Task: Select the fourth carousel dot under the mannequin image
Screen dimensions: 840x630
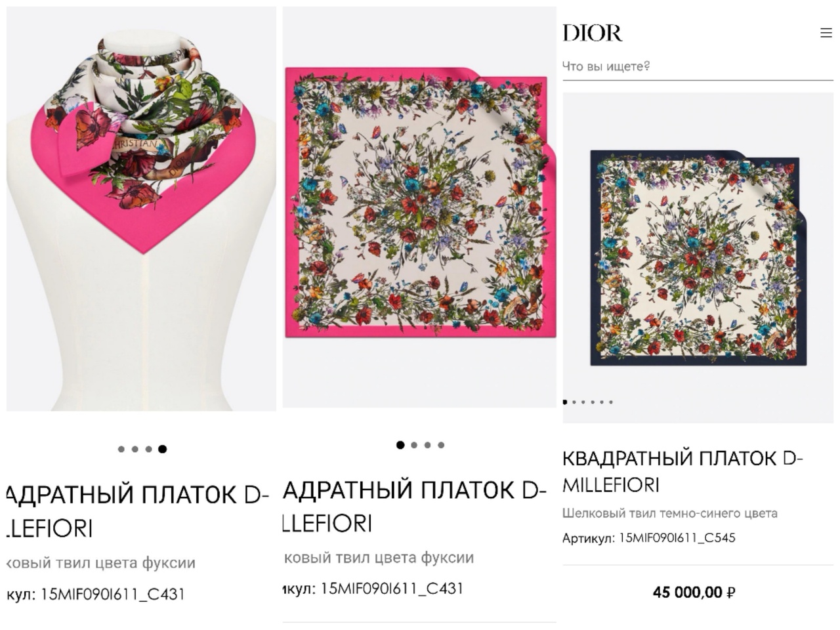Action: click(x=163, y=449)
